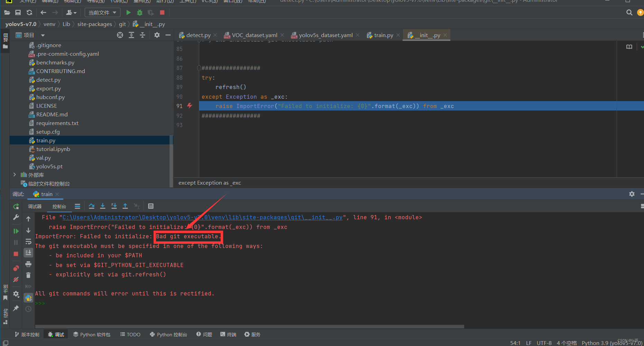The width and height of the screenshot is (644, 346).
Task: Toggle scroll to end in console
Action: (x=28, y=253)
